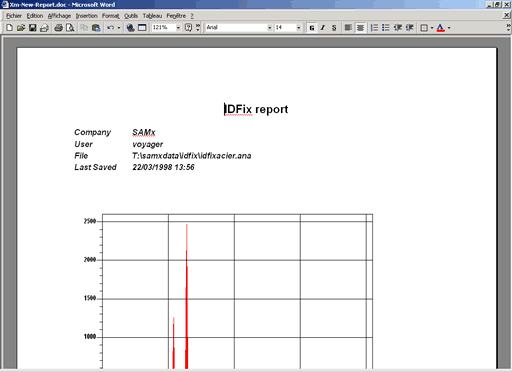
Task: Click the 1500 axis label on chart
Action: (90, 298)
